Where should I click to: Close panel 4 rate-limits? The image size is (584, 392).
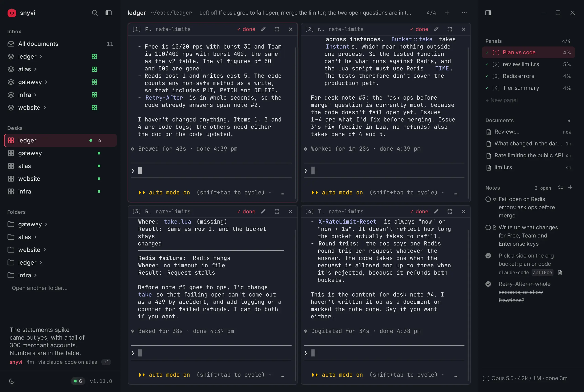pyautogui.click(x=463, y=211)
